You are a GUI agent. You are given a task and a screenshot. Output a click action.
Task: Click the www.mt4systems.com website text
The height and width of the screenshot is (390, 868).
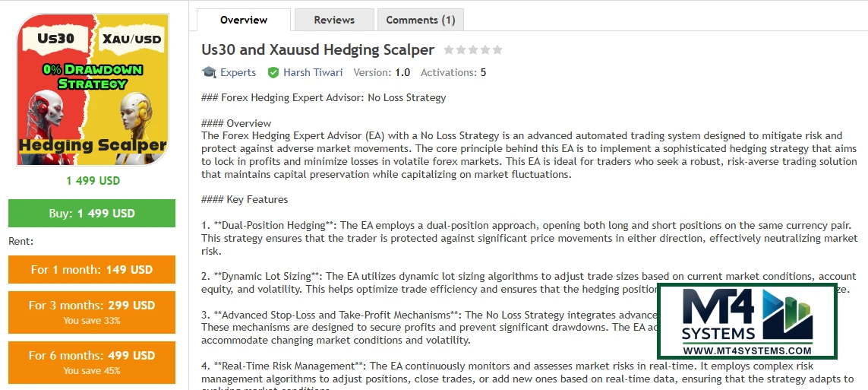[746, 350]
